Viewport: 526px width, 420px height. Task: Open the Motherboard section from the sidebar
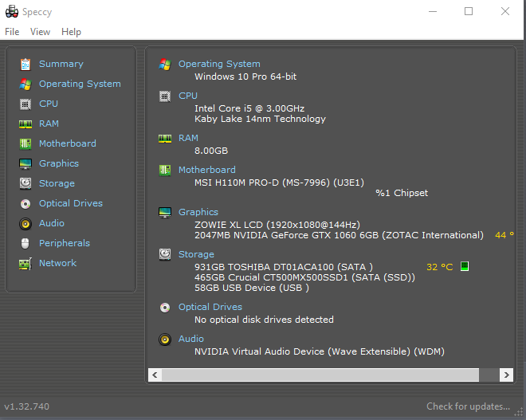(68, 143)
